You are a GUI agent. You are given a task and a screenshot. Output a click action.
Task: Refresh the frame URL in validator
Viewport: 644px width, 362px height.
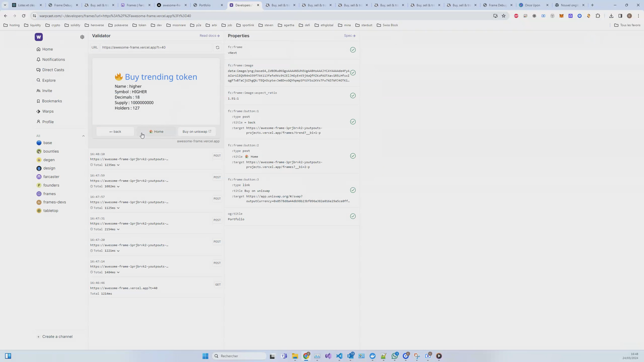click(x=217, y=47)
